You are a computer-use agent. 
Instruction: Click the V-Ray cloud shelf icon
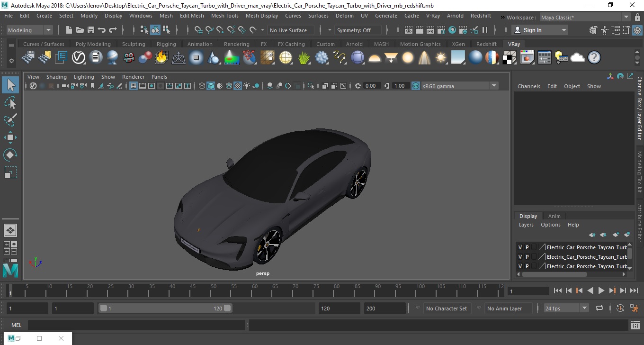[578, 58]
